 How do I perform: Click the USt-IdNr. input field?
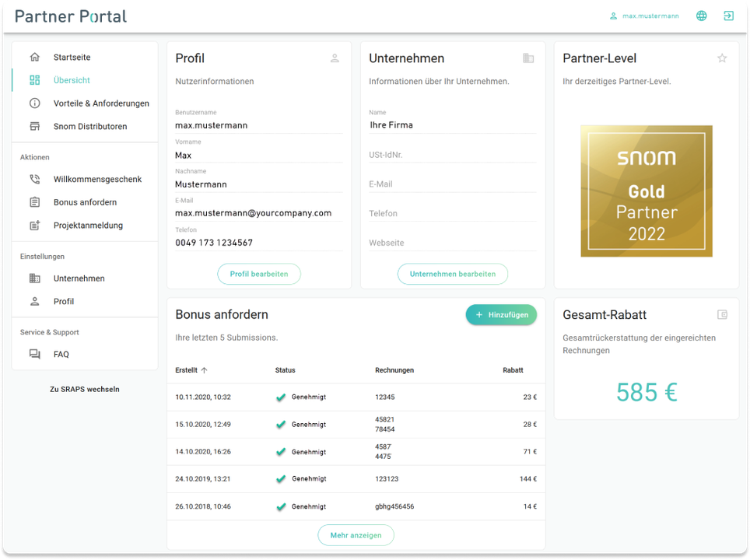452,156
